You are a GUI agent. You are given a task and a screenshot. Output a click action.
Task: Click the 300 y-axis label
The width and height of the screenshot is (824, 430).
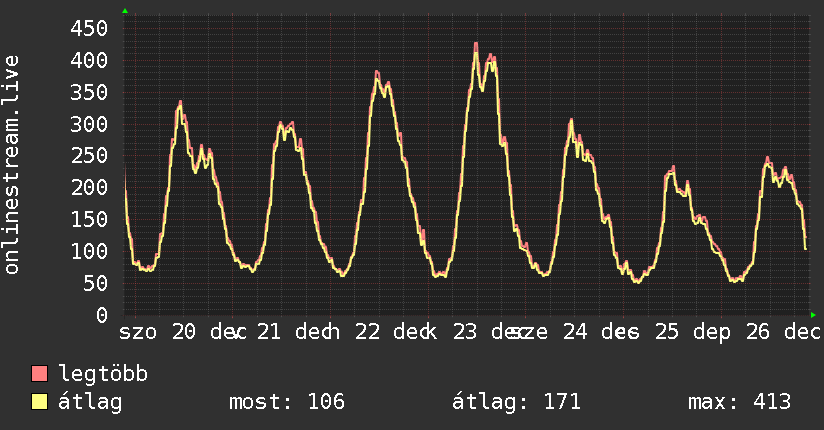click(89, 125)
